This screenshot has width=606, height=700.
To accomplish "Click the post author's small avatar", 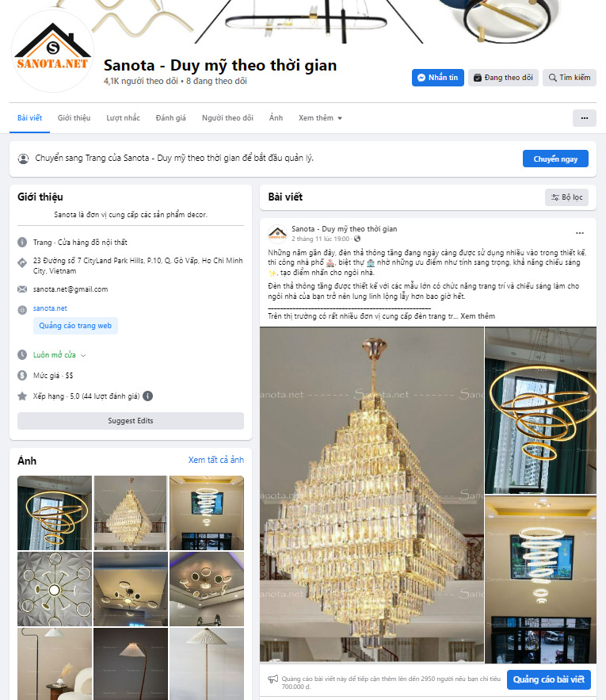I will [x=277, y=234].
